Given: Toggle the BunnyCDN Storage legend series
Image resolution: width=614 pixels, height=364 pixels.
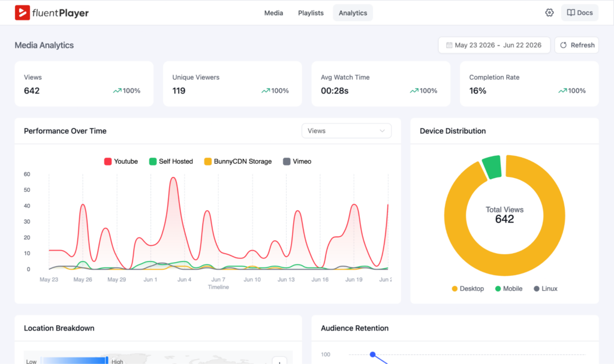Looking at the screenshot, I should tap(238, 161).
